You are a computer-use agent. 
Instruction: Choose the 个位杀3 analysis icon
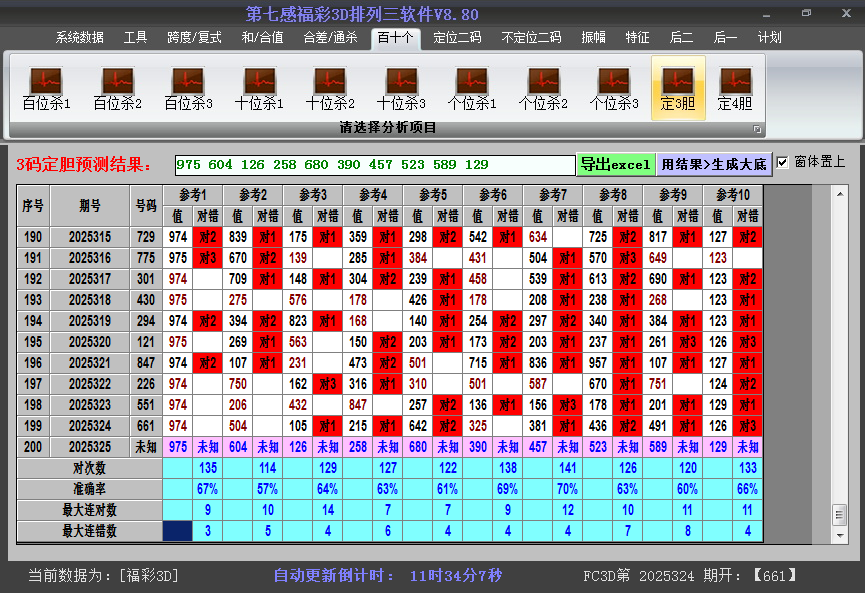[614, 88]
